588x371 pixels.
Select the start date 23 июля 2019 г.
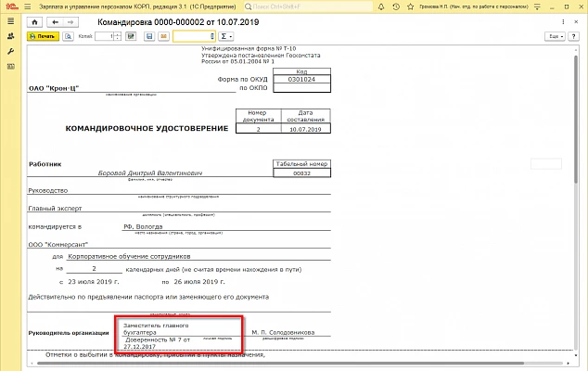[x=94, y=282]
